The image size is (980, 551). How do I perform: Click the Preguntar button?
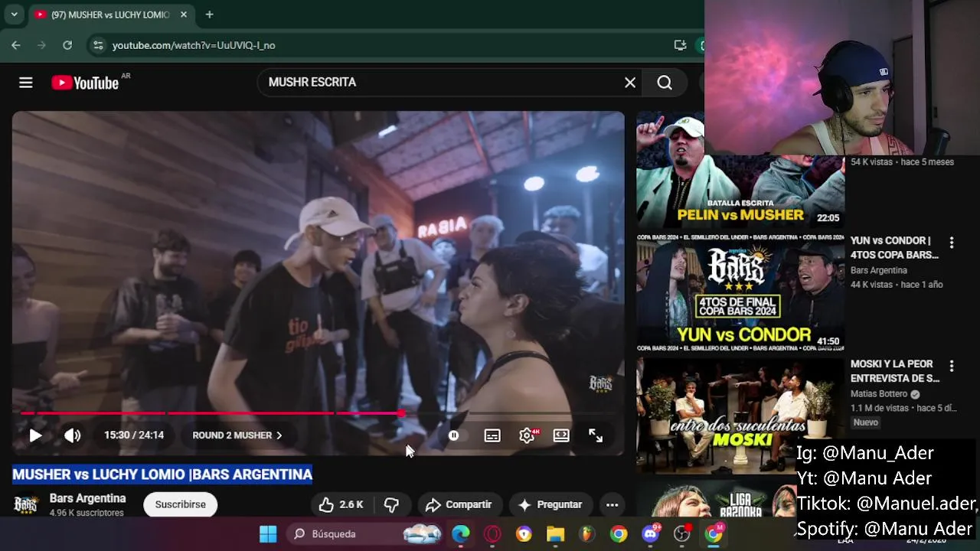tap(550, 504)
